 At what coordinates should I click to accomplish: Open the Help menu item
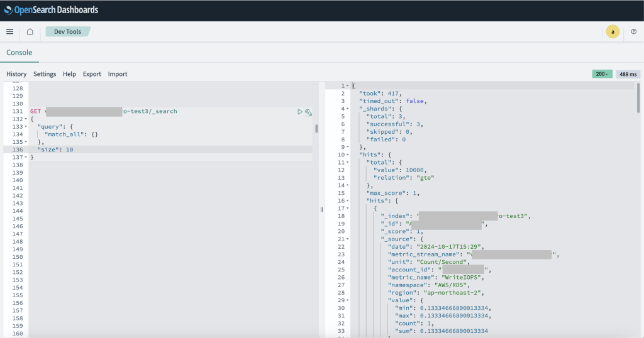point(69,74)
